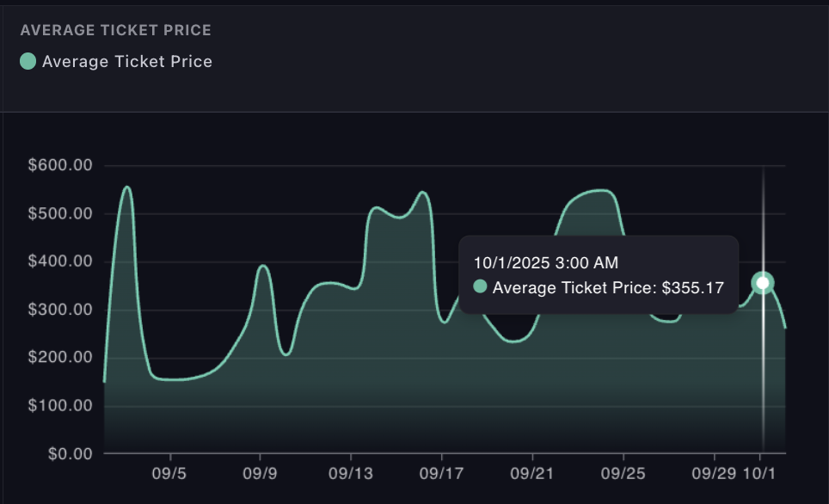Click the $600.00 y-axis label
Image resolution: width=829 pixels, height=504 pixels.
coord(61,166)
